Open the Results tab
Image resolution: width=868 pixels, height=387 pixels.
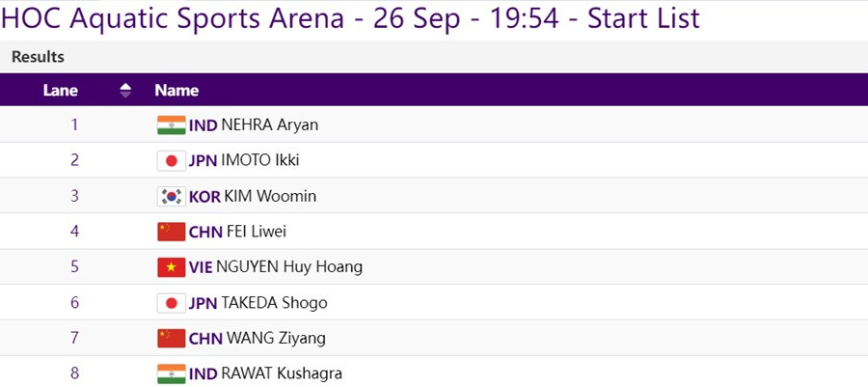point(38,57)
